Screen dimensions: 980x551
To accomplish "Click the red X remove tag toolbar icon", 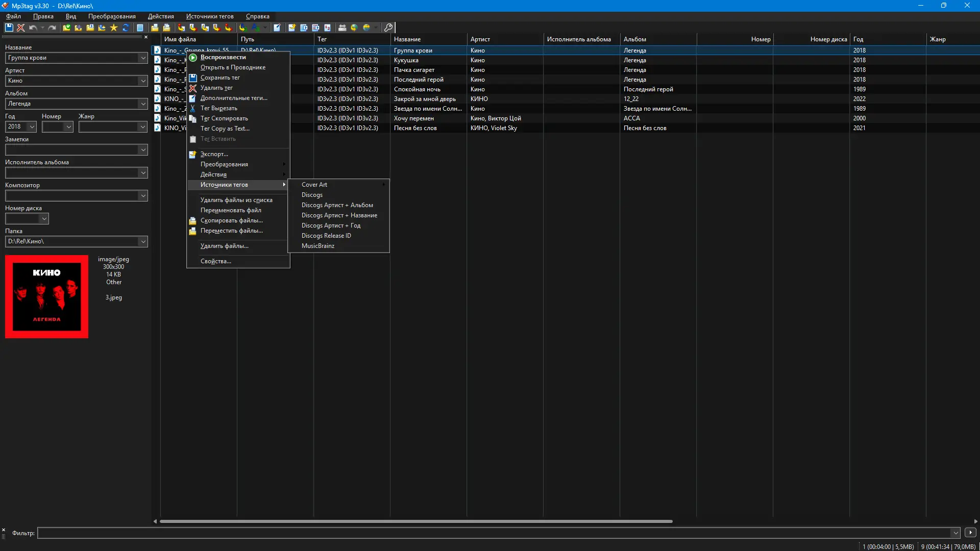I will coord(20,28).
